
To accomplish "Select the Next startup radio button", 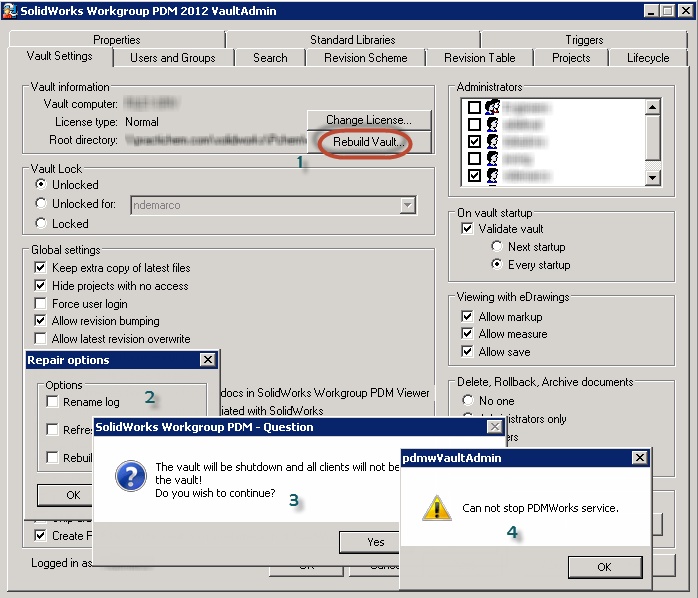I will point(497,246).
